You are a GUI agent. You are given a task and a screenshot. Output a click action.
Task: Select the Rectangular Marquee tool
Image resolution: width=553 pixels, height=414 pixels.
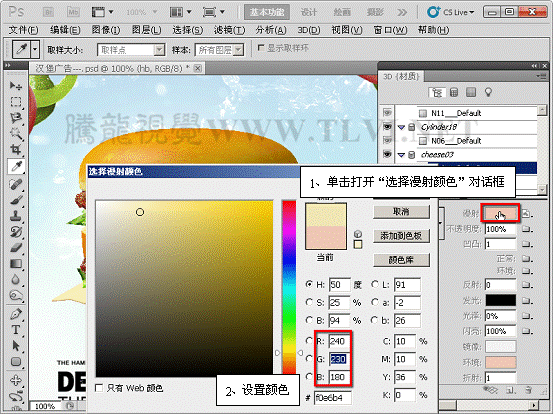tap(16, 102)
